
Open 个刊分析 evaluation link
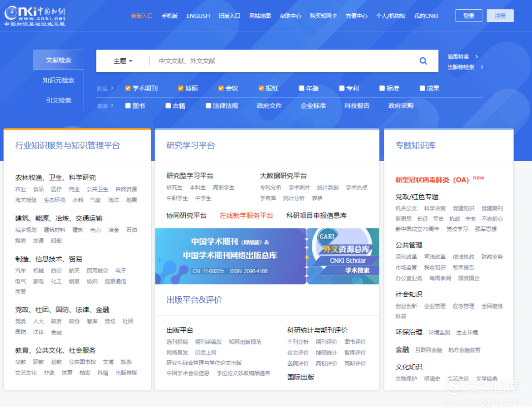298,342
